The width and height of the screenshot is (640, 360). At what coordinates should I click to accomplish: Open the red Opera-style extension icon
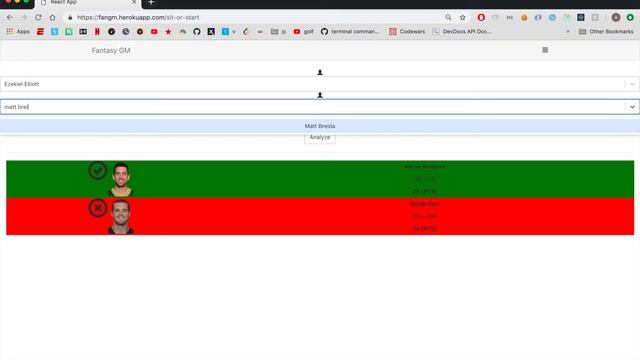(x=481, y=17)
